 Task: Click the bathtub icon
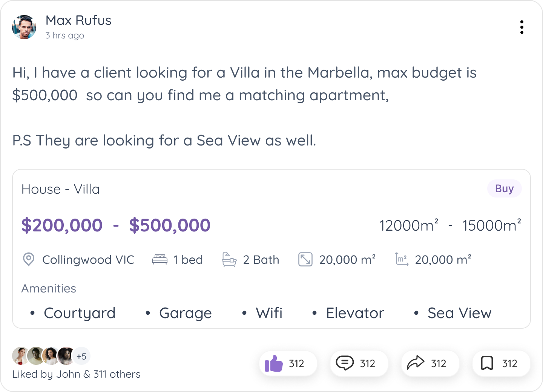click(229, 259)
